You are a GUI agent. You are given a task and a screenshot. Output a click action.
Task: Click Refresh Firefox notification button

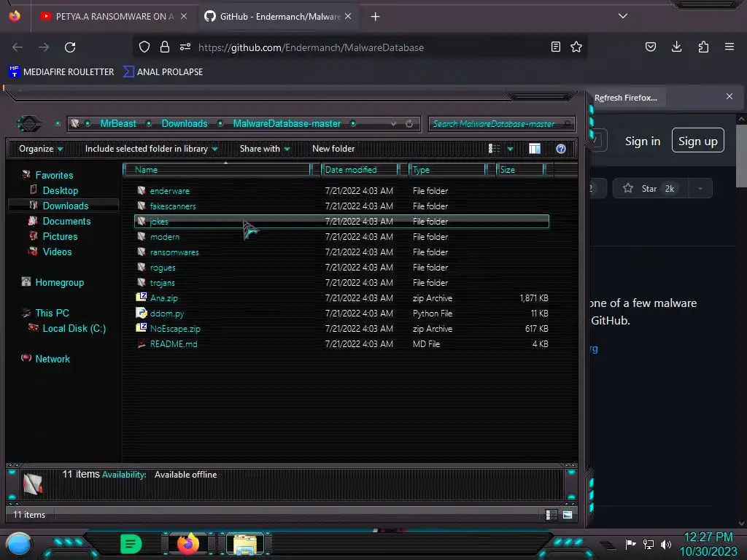pos(625,98)
